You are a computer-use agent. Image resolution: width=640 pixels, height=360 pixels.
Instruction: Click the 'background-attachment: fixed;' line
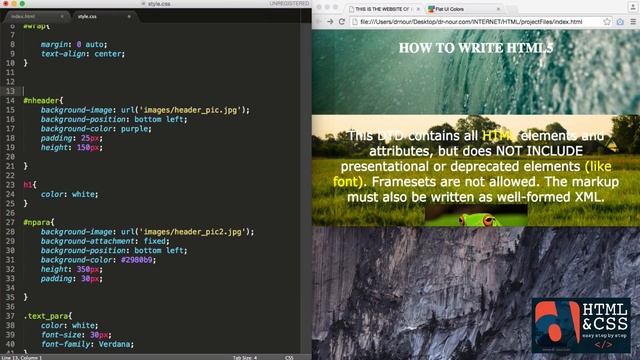pyautogui.click(x=105, y=241)
